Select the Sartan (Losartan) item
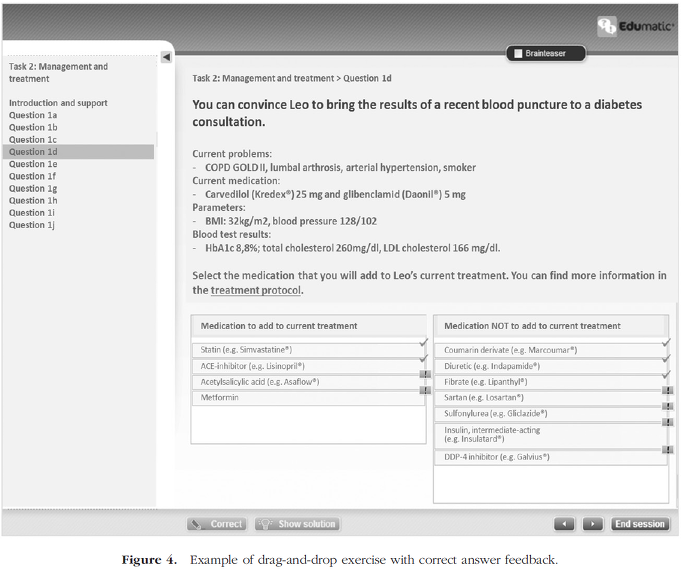 551,398
